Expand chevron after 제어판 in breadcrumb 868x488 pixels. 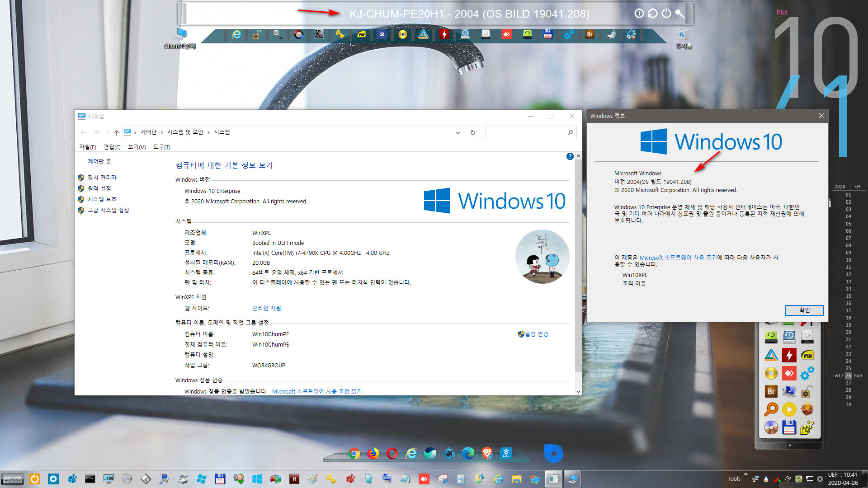pyautogui.click(x=162, y=132)
